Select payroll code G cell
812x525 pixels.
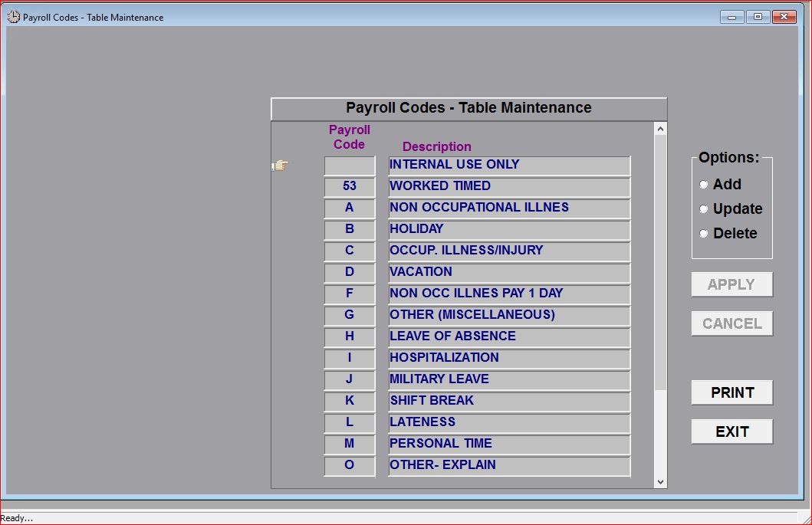(350, 317)
